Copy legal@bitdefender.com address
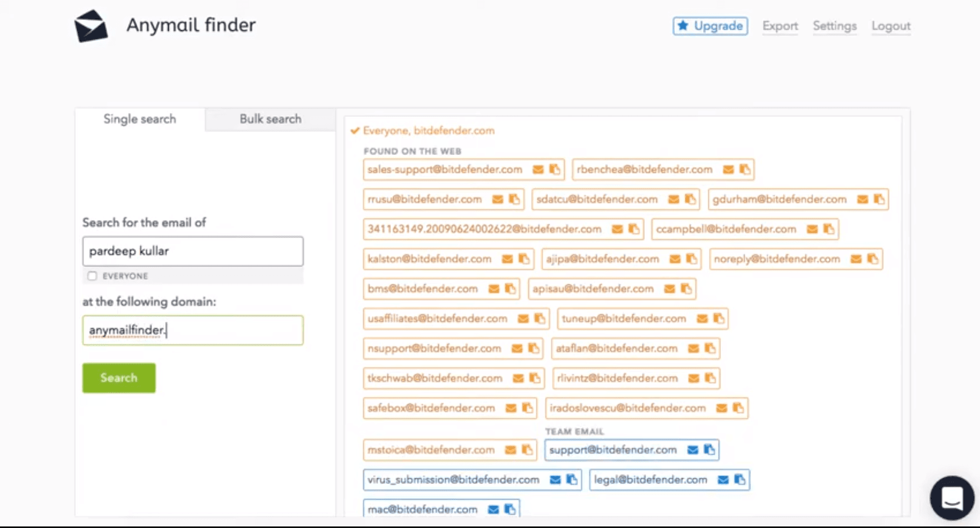Viewport: 980px width, 528px height. tap(740, 479)
